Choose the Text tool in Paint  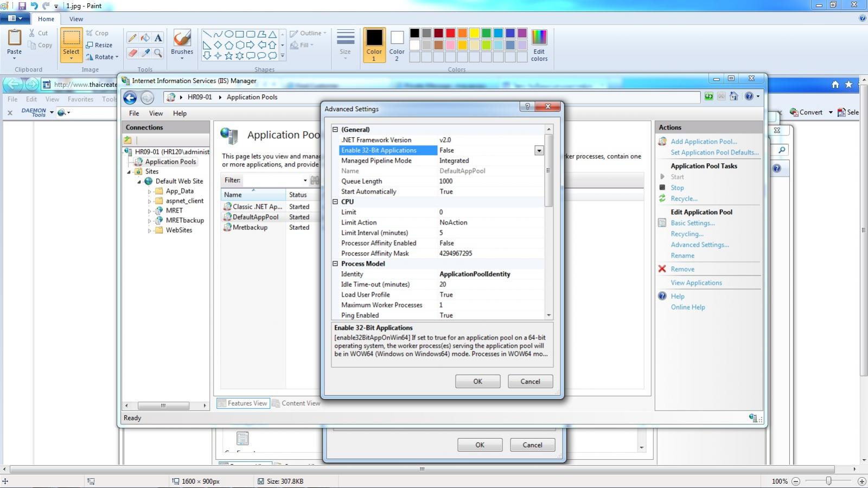tap(158, 38)
